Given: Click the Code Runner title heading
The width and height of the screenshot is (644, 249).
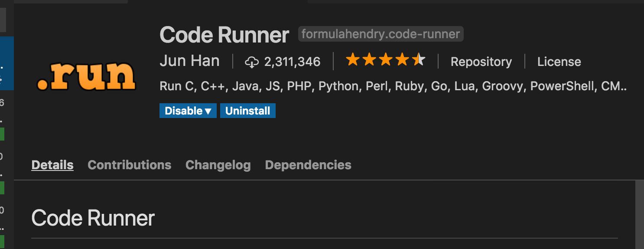Looking at the screenshot, I should click(224, 35).
